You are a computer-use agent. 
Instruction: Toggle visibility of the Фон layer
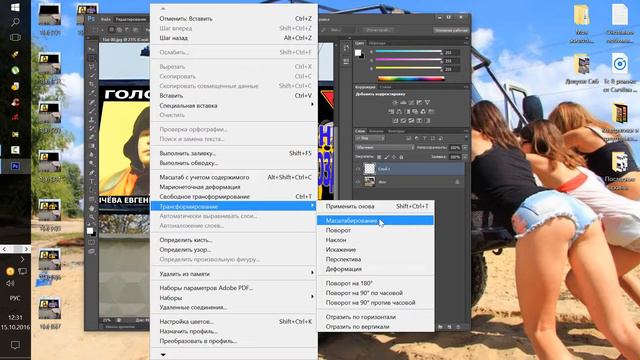(x=358, y=182)
